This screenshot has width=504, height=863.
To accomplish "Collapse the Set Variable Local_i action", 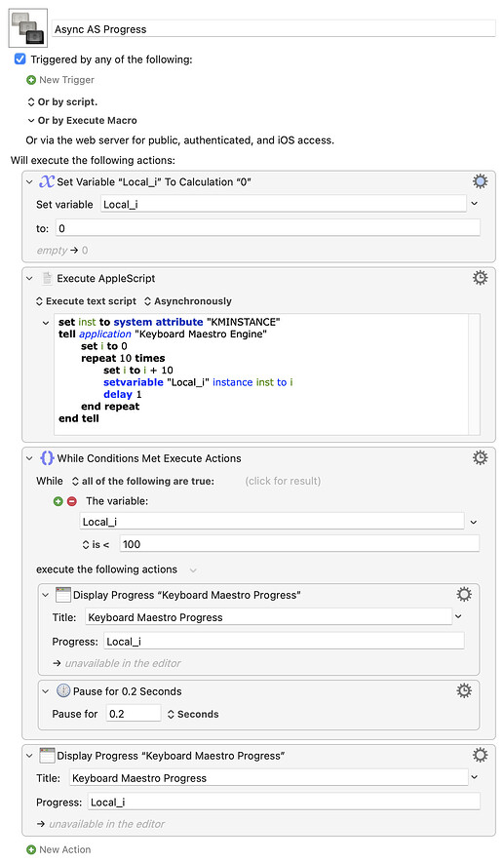I will coord(29,182).
